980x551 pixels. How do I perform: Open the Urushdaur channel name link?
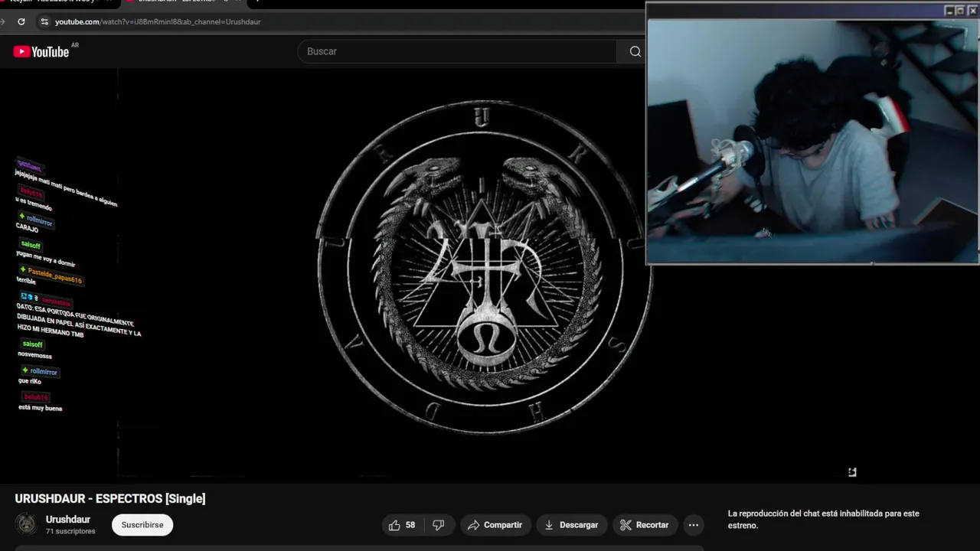point(68,520)
